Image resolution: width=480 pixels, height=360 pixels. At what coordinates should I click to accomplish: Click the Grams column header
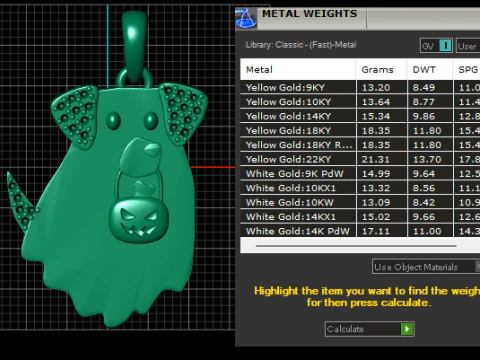[x=381, y=69]
